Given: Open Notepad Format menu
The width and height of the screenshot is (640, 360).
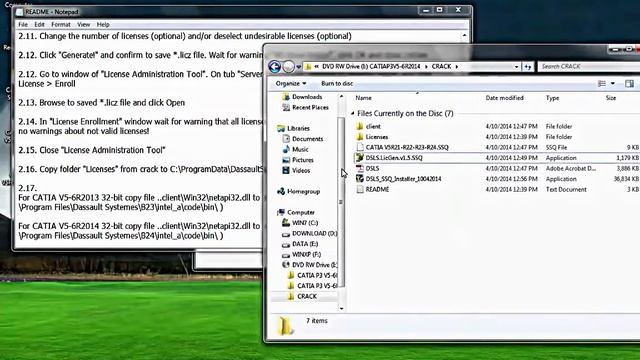Looking at the screenshot, I should pyautogui.click(x=61, y=24).
